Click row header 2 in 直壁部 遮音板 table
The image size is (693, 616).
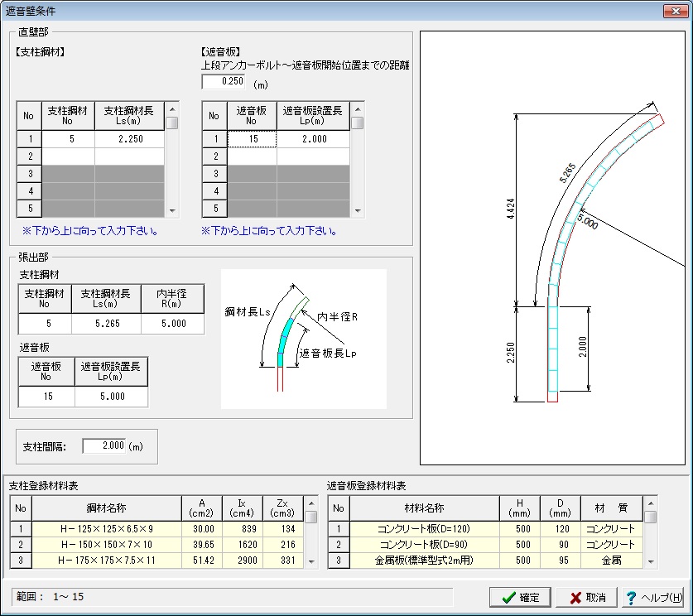214,156
